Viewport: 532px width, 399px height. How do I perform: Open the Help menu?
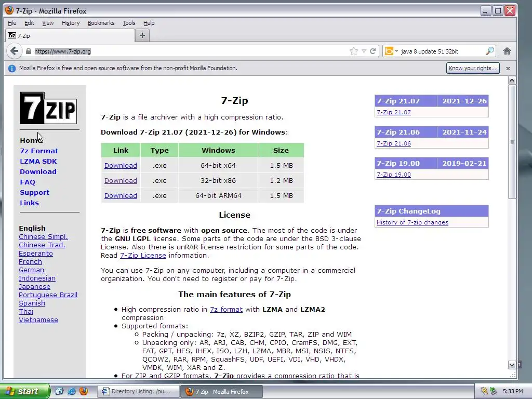(149, 23)
